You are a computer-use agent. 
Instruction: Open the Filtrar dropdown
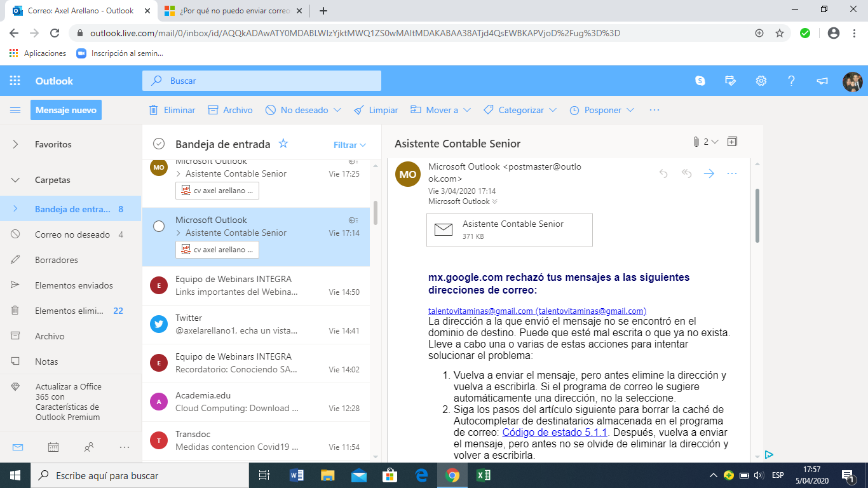350,145
